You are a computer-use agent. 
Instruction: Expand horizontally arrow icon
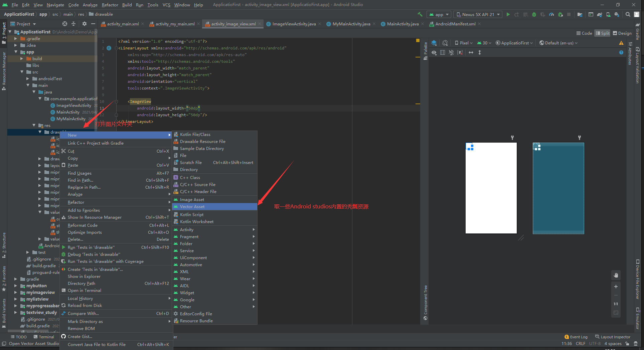click(471, 52)
